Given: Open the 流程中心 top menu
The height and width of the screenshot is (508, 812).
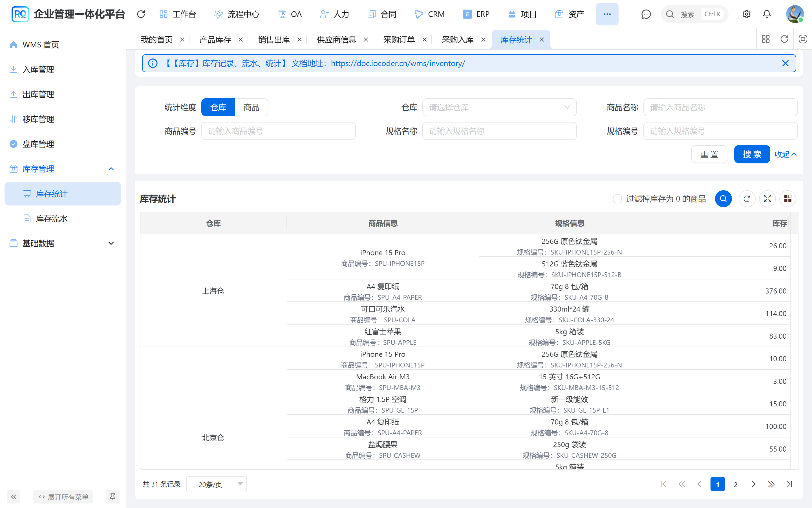Looking at the screenshot, I should pyautogui.click(x=237, y=14).
